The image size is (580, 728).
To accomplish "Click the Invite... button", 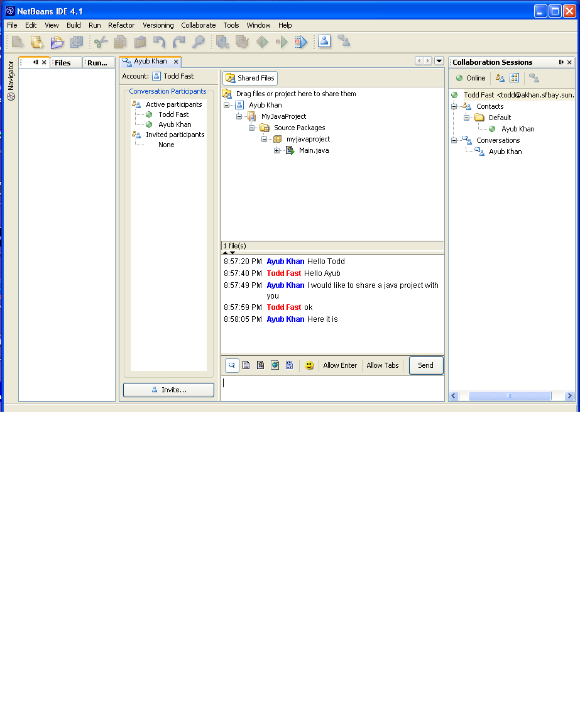I will coord(168,390).
